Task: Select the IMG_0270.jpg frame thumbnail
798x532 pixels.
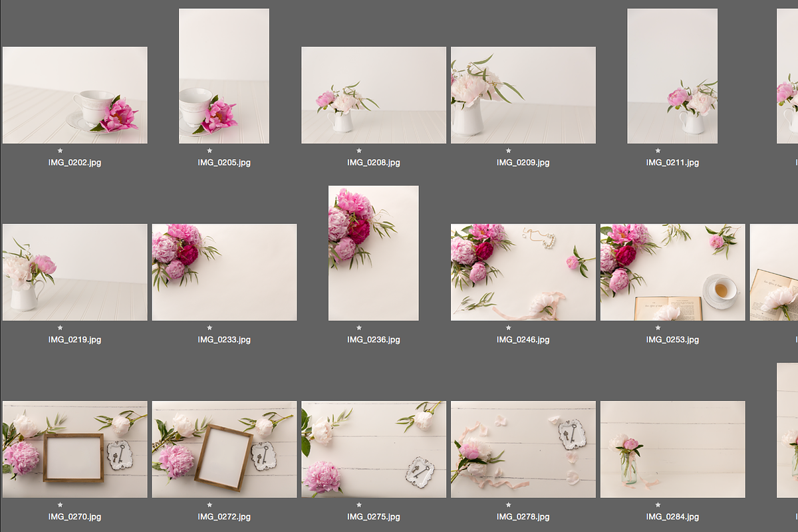Action: 75,450
